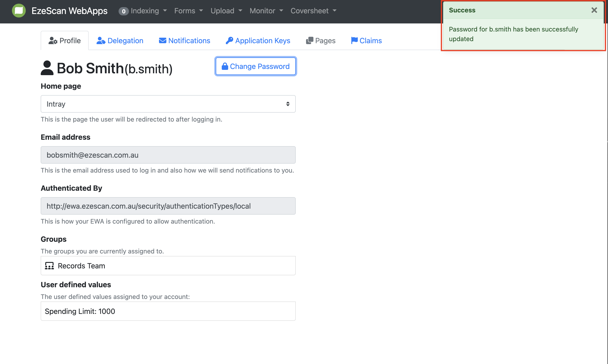Click the lock icon in Change Password
The width and height of the screenshot is (608, 364).
(225, 66)
